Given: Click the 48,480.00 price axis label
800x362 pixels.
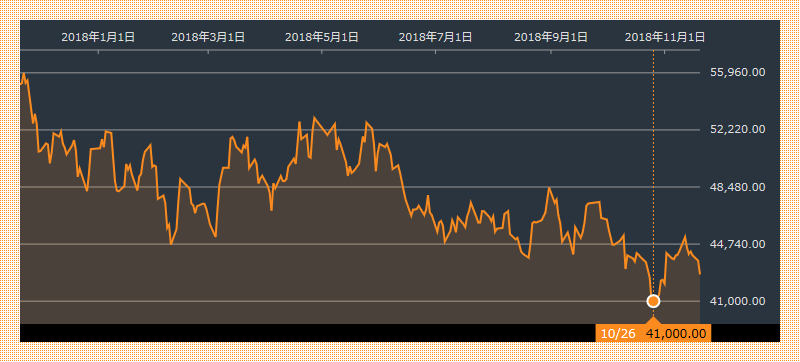Looking at the screenshot, I should [x=738, y=187].
